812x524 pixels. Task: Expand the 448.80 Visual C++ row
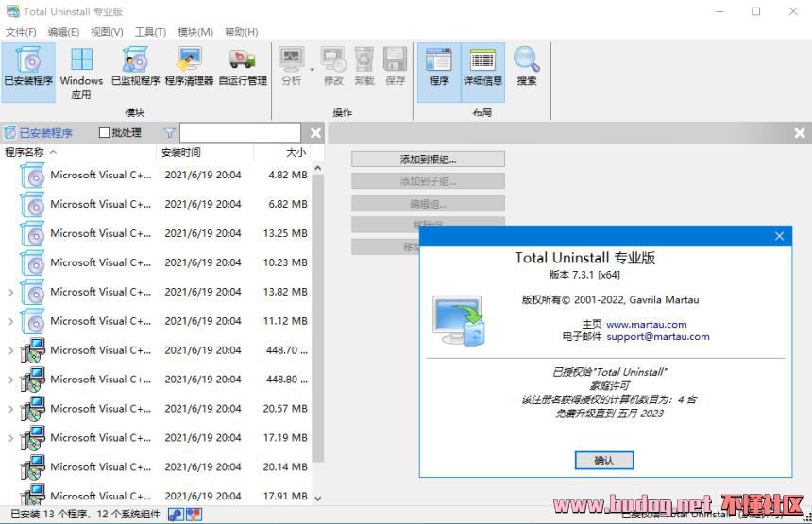click(x=11, y=380)
